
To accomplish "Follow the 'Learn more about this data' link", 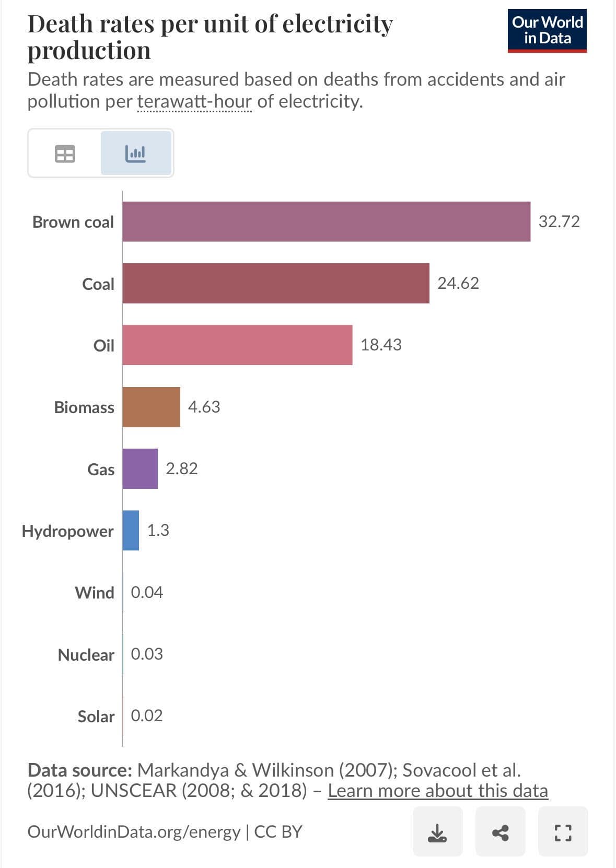I will (437, 791).
